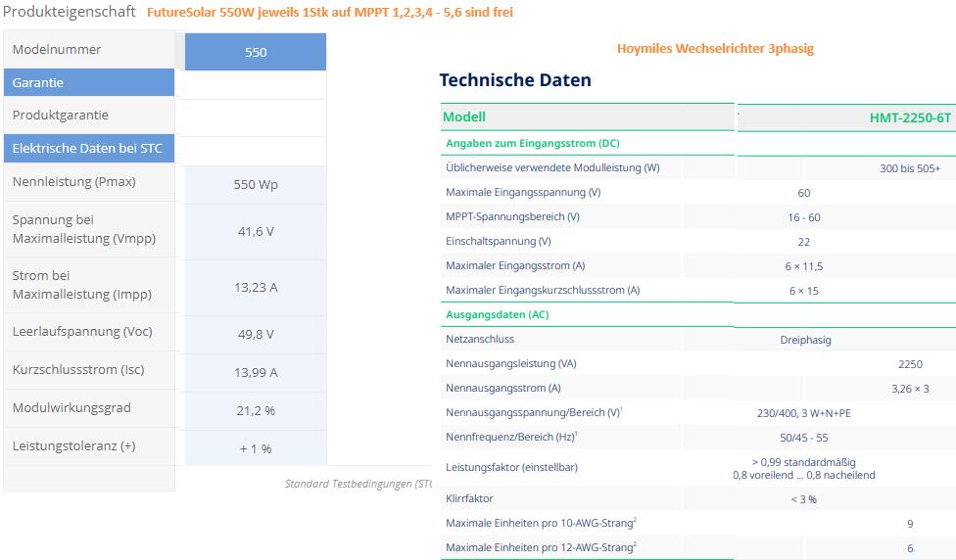Click the Nennleistung (Pmax) label
Image resolution: width=956 pixels, height=560 pixels.
(x=73, y=181)
